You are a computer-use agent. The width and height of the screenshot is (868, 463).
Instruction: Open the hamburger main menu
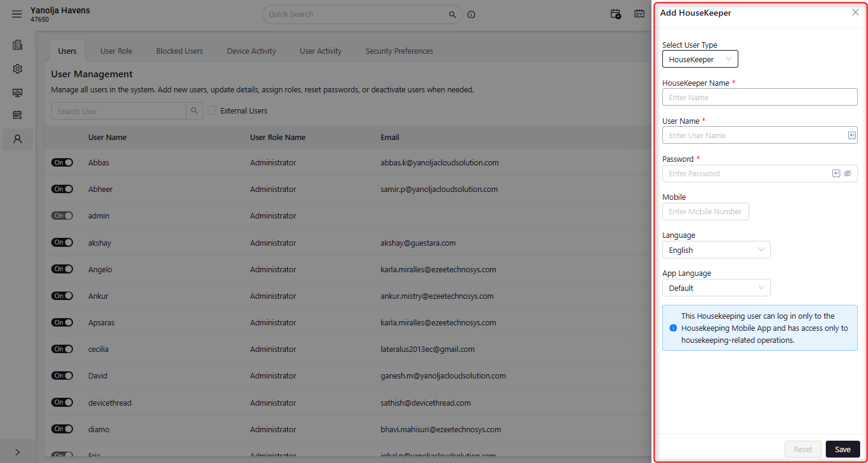point(17,14)
